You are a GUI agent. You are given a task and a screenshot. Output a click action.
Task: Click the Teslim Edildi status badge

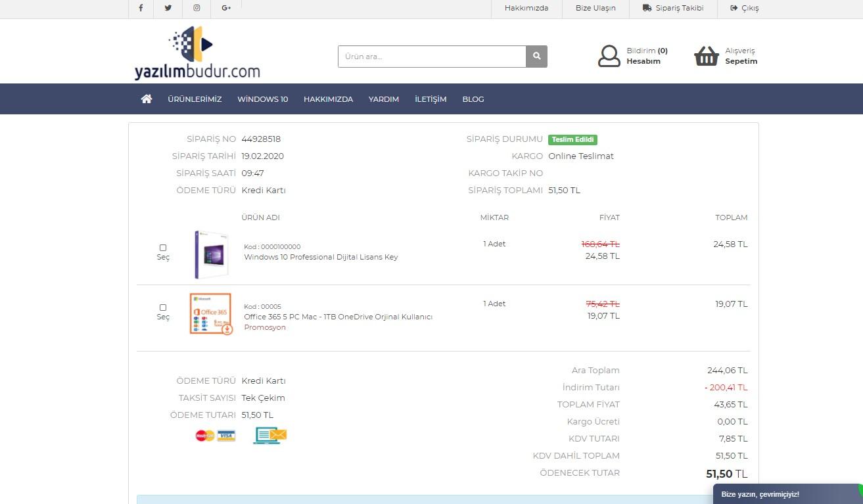572,139
